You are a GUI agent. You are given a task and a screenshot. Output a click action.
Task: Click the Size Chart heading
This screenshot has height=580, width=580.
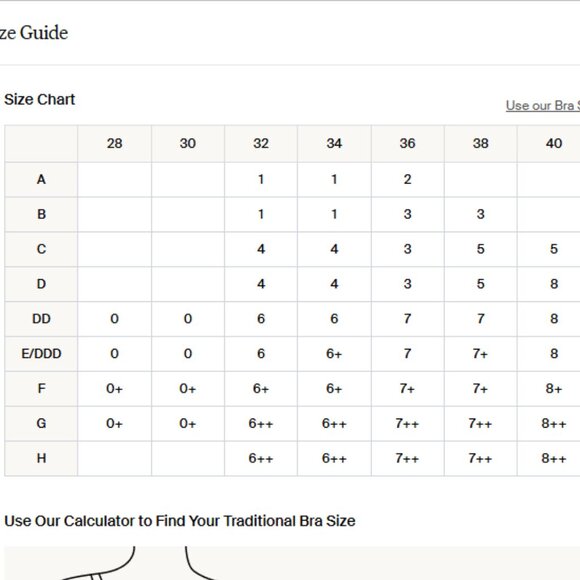click(40, 100)
